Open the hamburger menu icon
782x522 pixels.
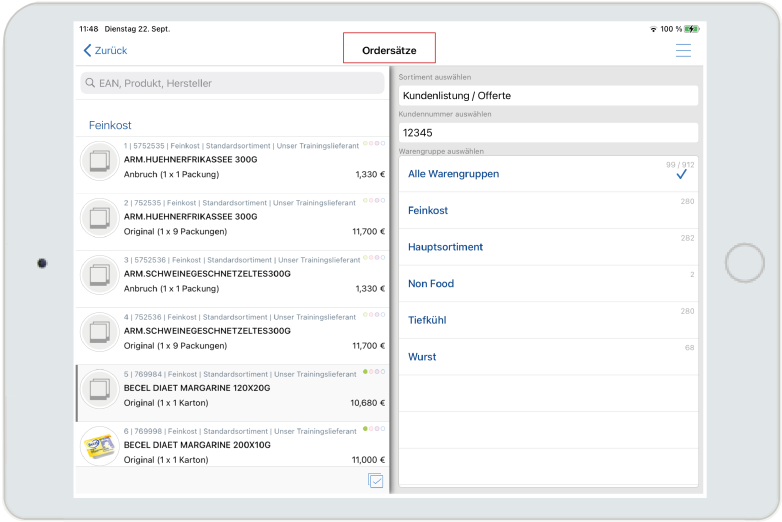pyautogui.click(x=683, y=50)
